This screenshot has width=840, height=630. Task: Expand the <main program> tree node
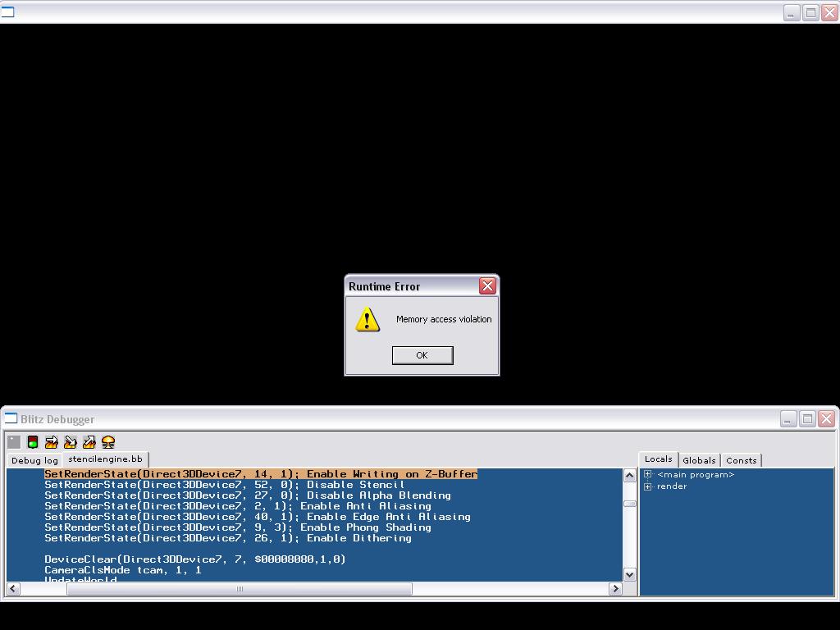648,474
